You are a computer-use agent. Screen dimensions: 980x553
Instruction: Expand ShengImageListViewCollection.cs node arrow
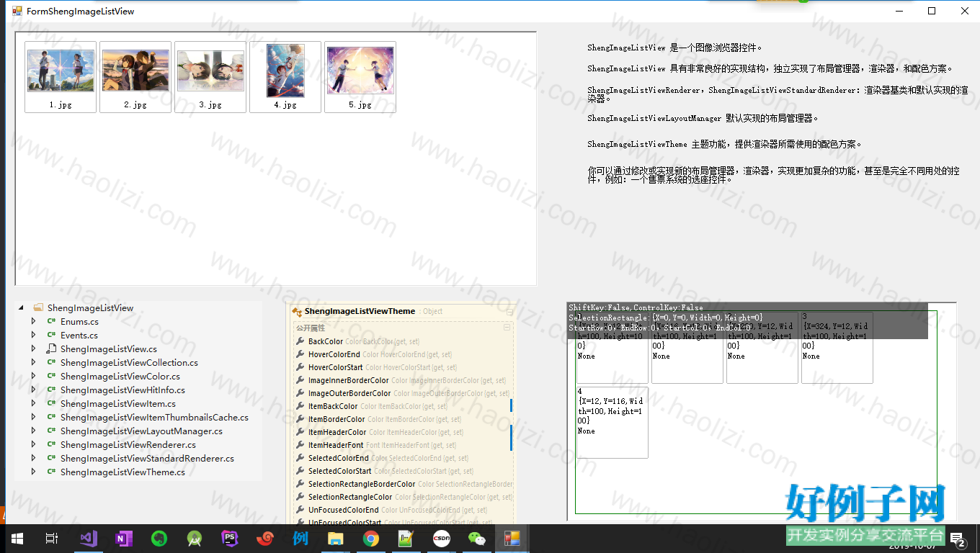pos(33,362)
